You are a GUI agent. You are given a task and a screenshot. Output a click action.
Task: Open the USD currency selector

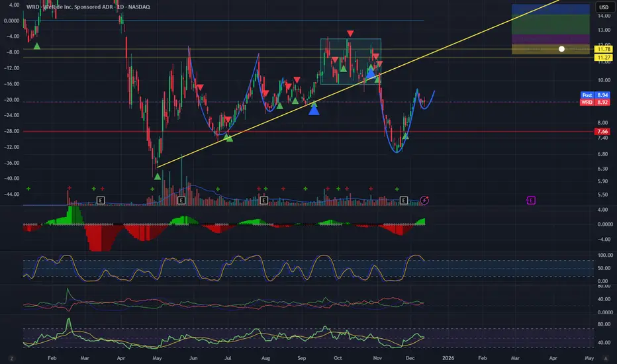[604, 7]
